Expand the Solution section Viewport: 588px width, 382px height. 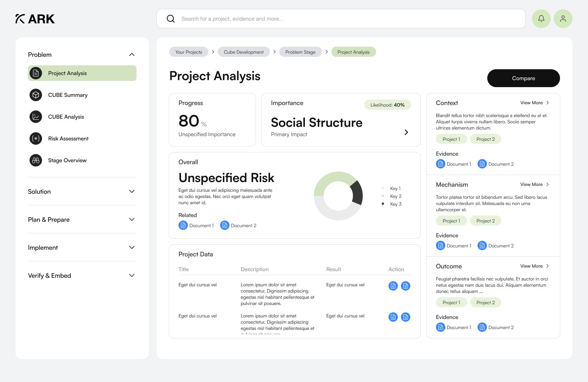[x=132, y=191]
